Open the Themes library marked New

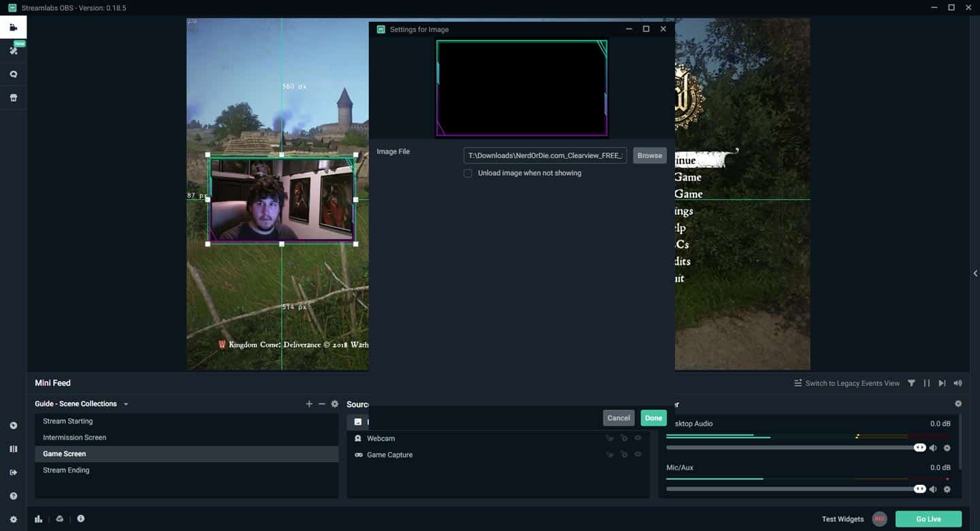coord(13,50)
